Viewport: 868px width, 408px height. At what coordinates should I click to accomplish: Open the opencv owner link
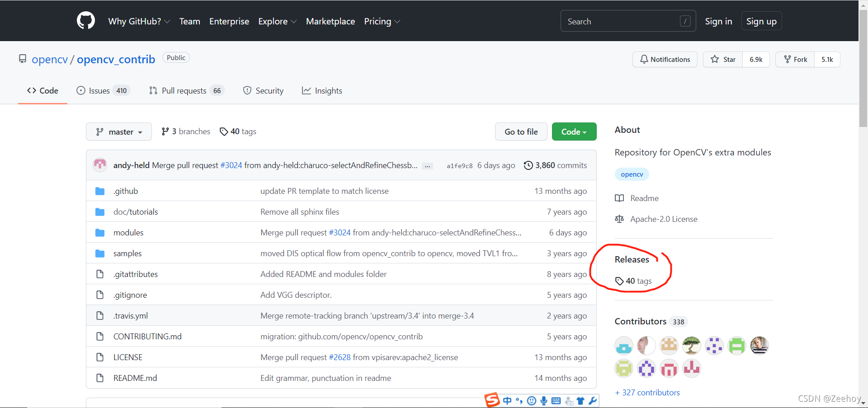pos(50,59)
